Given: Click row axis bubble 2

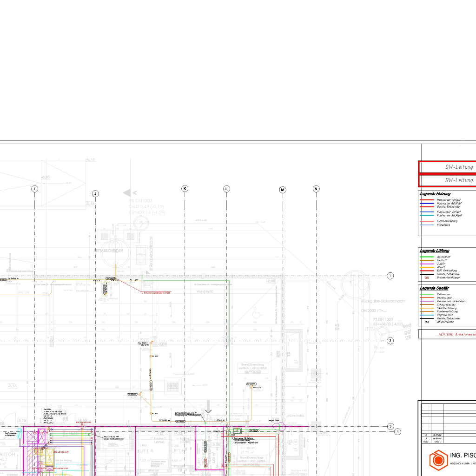Looking at the screenshot, I should pyautogui.click(x=390, y=341).
